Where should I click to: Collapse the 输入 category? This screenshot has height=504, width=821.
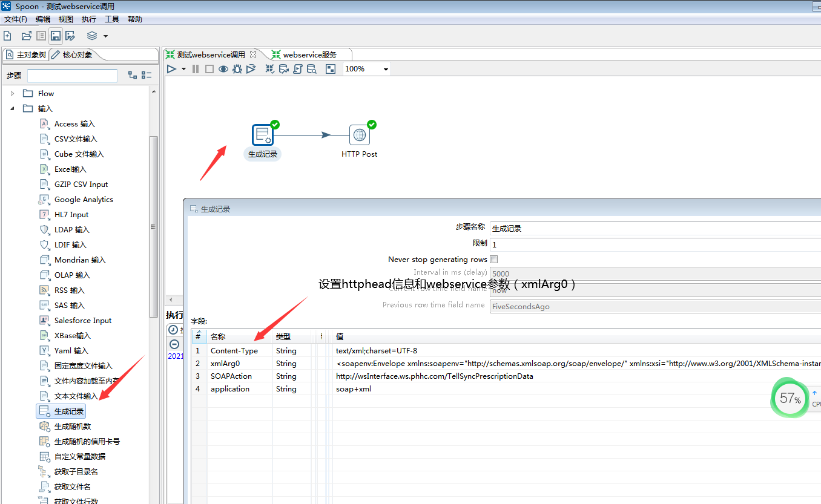tap(13, 108)
